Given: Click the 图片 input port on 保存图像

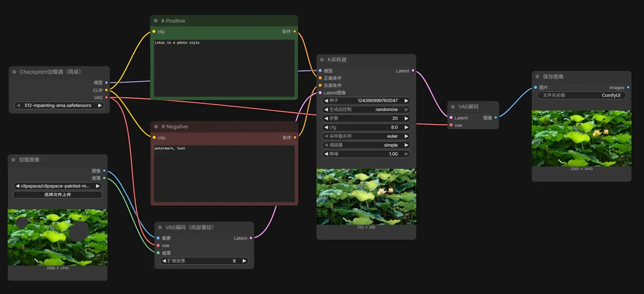Looking at the screenshot, I should [535, 87].
